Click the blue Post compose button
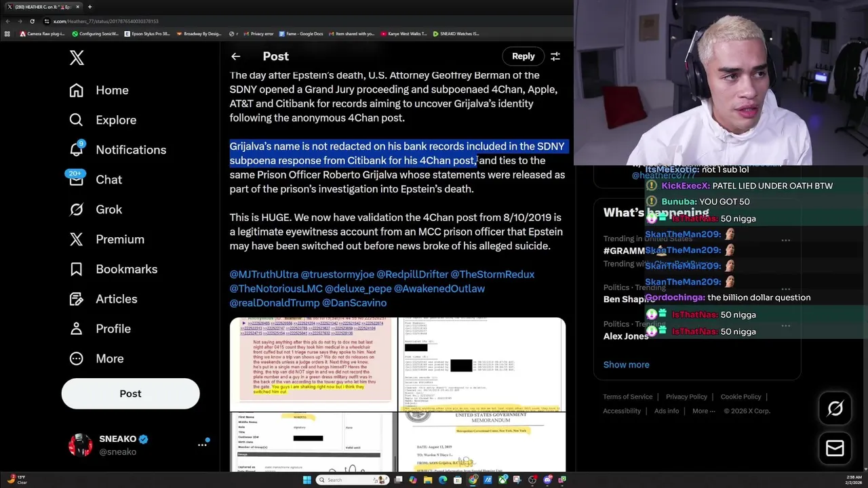Viewport: 868px width, 488px height. (130, 394)
